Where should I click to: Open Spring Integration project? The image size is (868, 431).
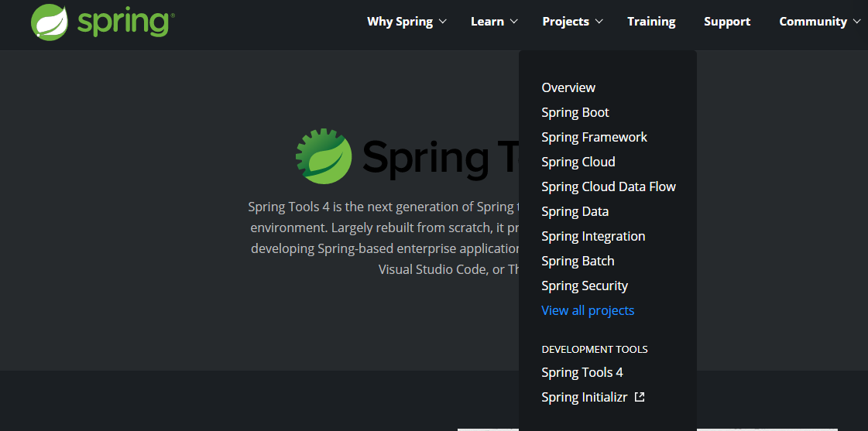593,236
